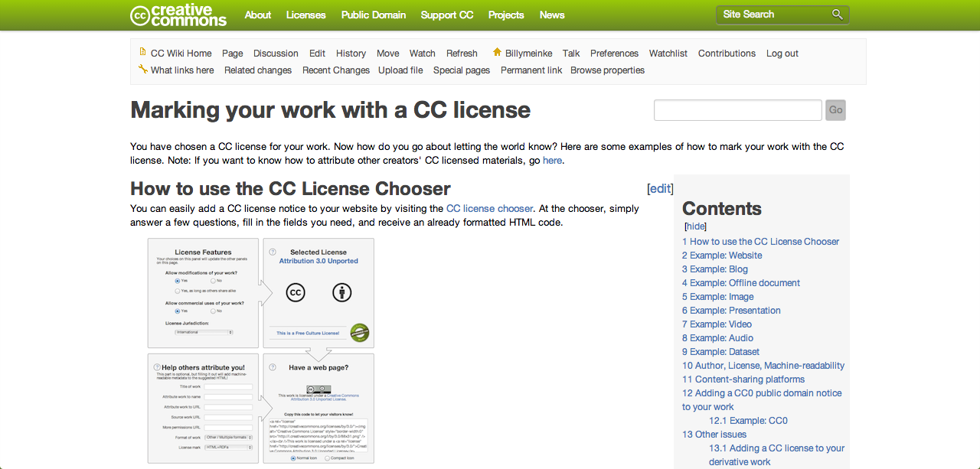Jump to Example: Offline document

click(x=741, y=283)
